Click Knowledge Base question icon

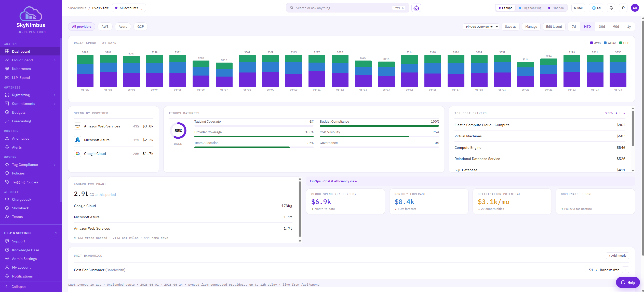coord(7,250)
